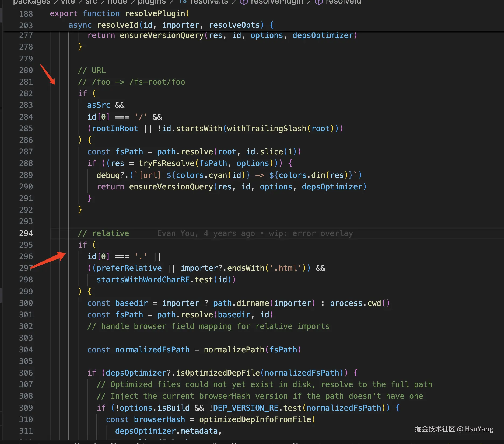
Task: Click line number 280
Action: 26,70
